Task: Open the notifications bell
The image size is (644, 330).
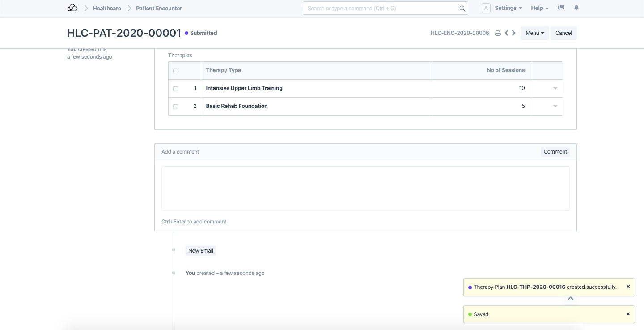Action: coord(576,8)
